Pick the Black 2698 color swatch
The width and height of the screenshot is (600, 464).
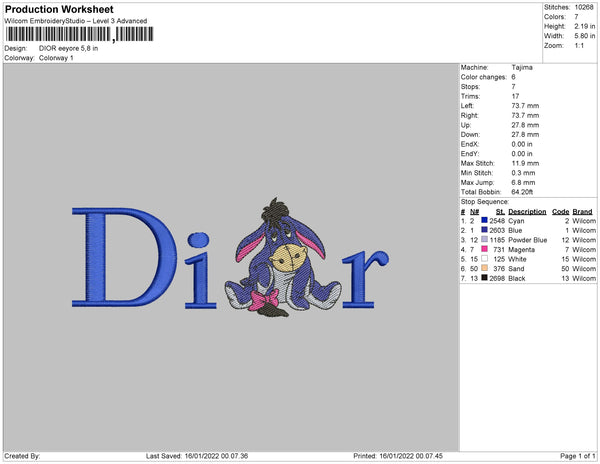pyautogui.click(x=484, y=278)
